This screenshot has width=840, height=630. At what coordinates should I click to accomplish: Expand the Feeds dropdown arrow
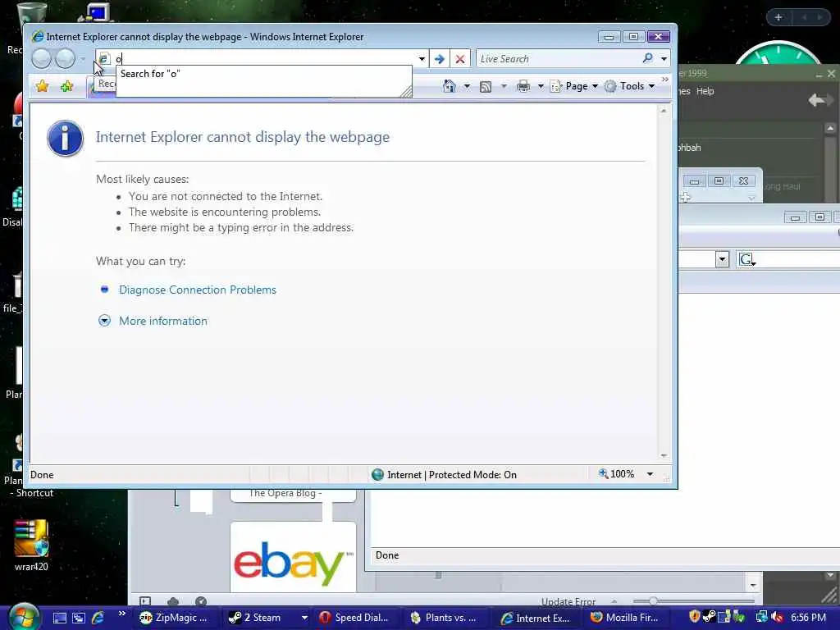pos(504,86)
